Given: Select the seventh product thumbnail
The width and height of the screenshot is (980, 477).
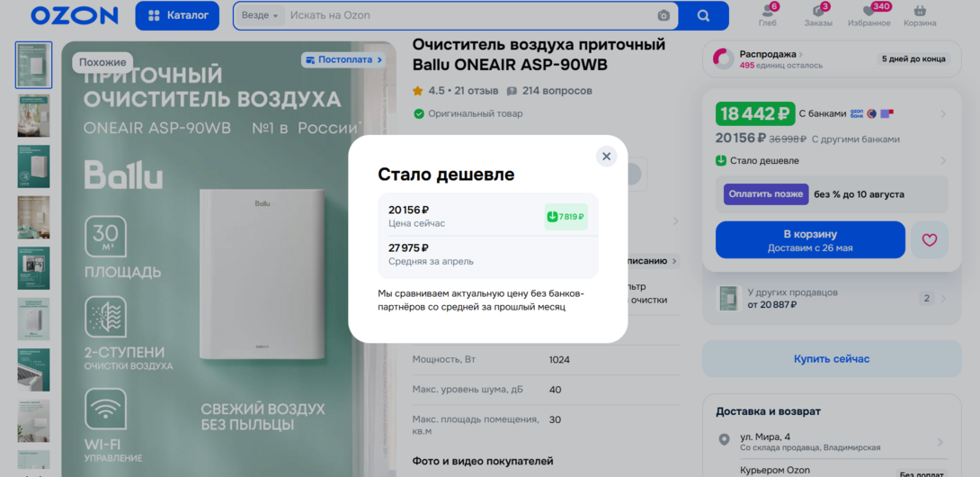Looking at the screenshot, I should 34,370.
